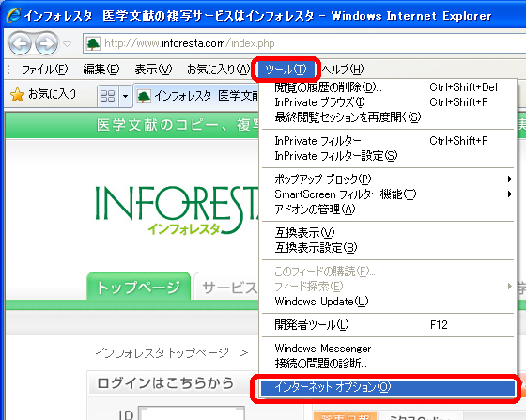The image size is (526, 420).
Task: Open the お気に入り(A) menu
Action: point(219,70)
